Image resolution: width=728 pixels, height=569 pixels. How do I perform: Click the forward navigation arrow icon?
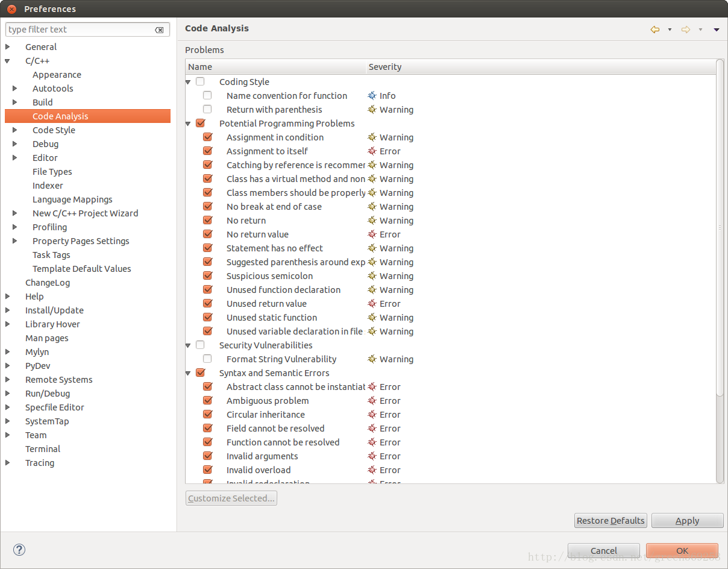tap(686, 30)
